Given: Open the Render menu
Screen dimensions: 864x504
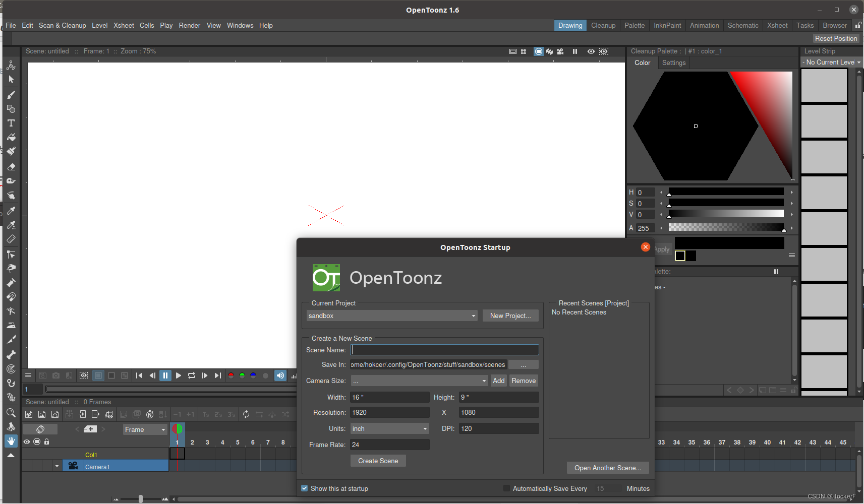Looking at the screenshot, I should pos(190,25).
